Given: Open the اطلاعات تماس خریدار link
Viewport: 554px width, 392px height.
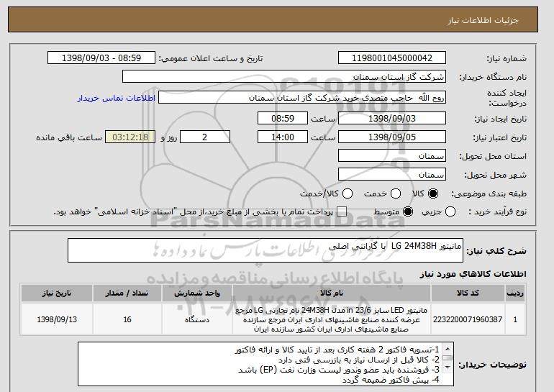Looking at the screenshot, I should [117, 98].
